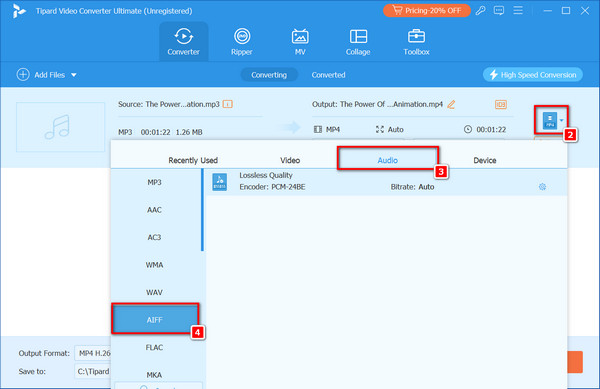Viewport: 600px width, 389px height.
Task: Choose AIFF in the format list
Action: point(155,320)
